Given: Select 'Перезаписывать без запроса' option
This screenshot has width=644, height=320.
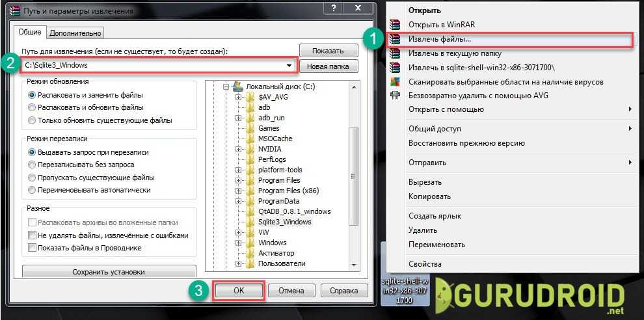Looking at the screenshot, I should coord(32,165).
